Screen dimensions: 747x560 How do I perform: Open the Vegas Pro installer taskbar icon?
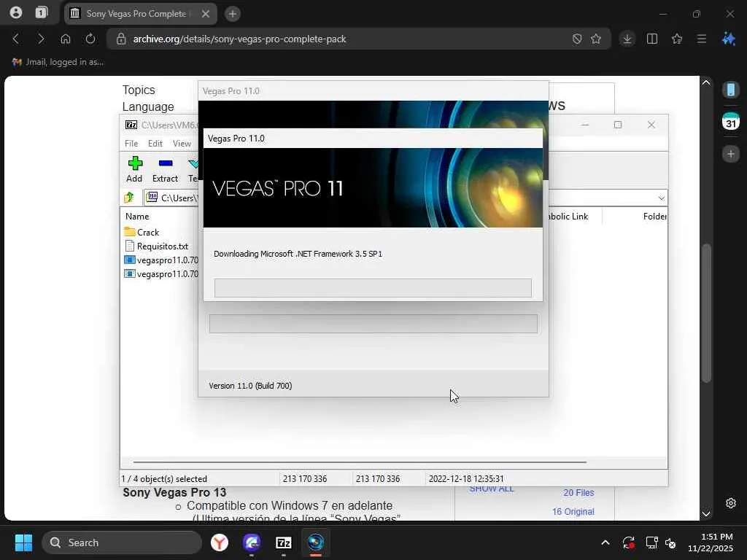click(x=315, y=542)
